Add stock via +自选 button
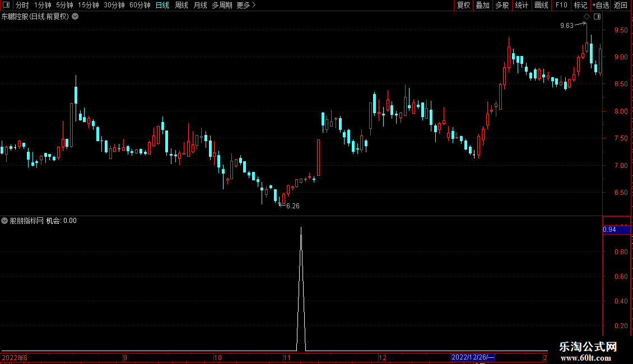 tap(601, 5)
